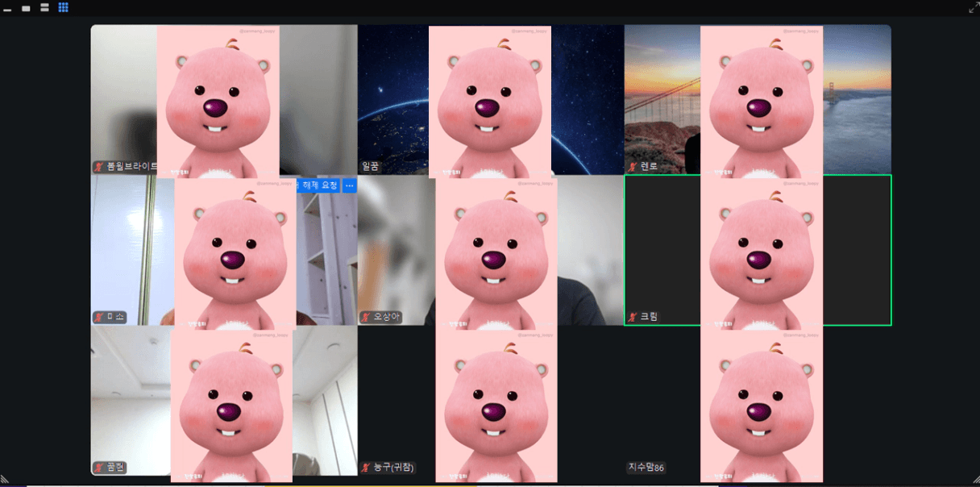Click the name label 농구(귀참)
The width and height of the screenshot is (980, 487).
pyautogui.click(x=393, y=468)
